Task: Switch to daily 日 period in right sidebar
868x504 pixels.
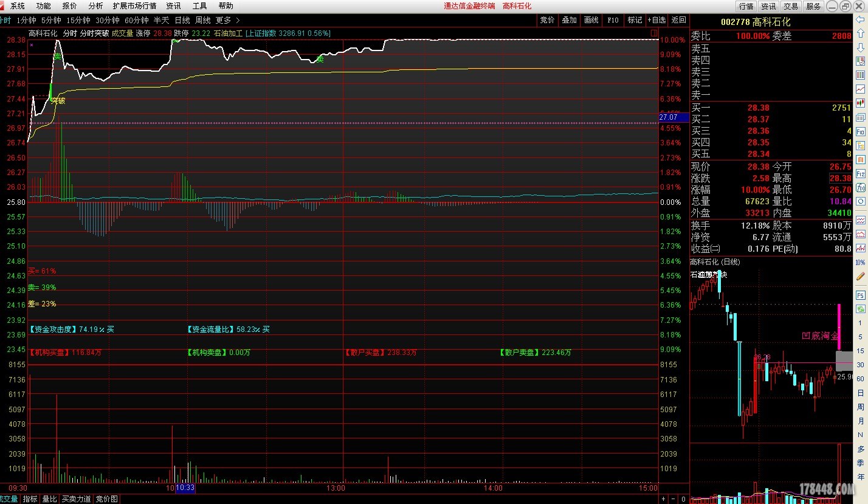Action: click(x=860, y=393)
